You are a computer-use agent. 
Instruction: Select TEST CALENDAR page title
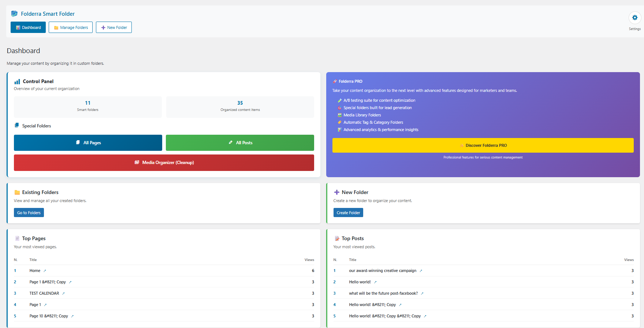tap(44, 294)
